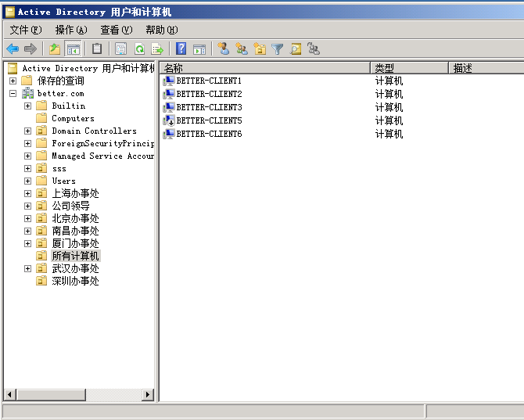
Task: Open the 帮助(H) menu
Action: [x=162, y=30]
